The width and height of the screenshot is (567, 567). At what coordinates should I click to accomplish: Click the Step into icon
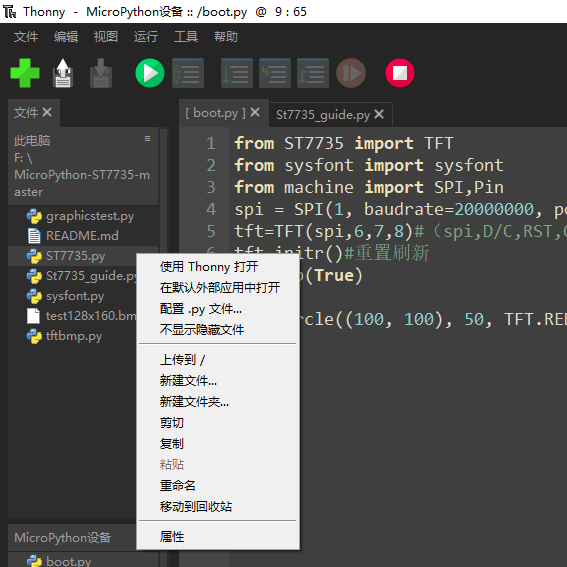pyautogui.click(x=275, y=73)
